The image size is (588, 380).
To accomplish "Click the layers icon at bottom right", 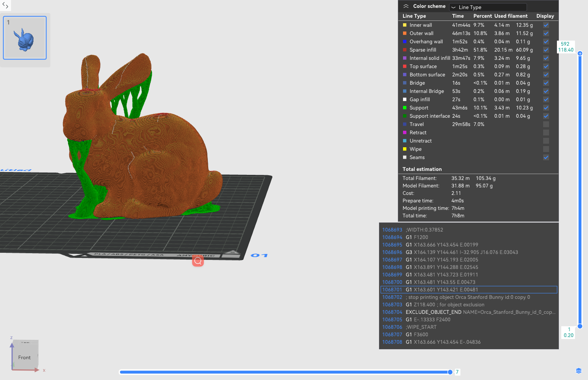I will (x=579, y=371).
